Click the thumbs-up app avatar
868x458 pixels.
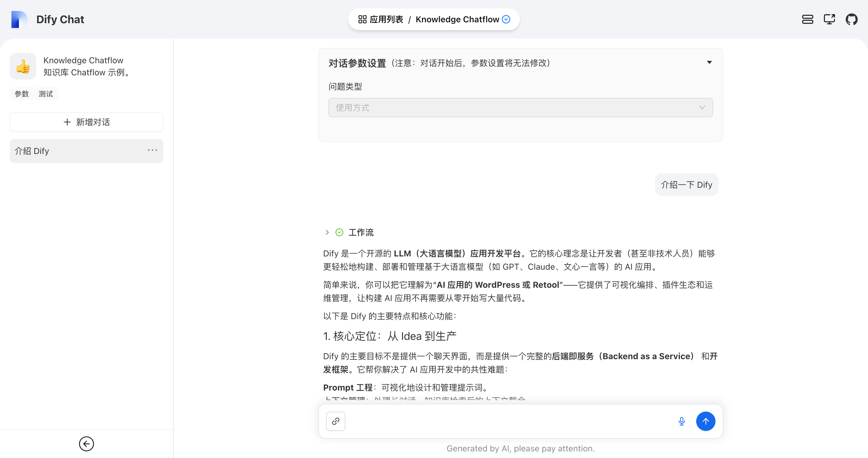point(23,66)
